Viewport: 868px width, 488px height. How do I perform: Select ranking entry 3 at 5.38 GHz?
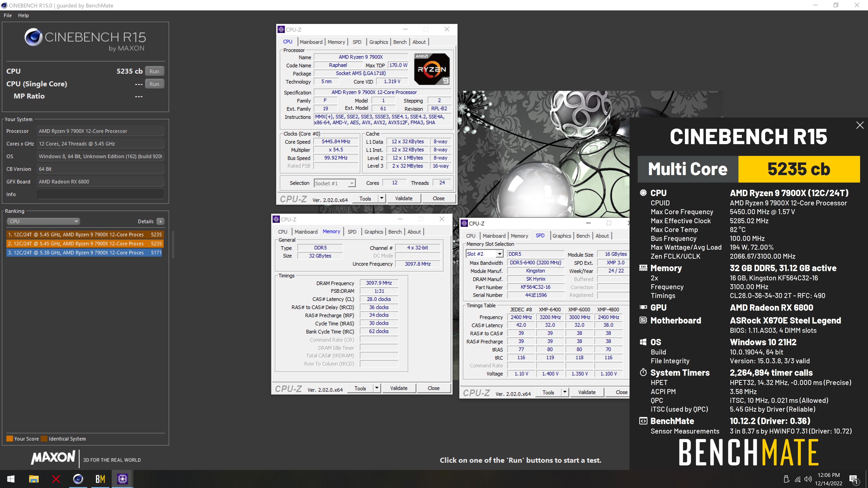point(84,253)
